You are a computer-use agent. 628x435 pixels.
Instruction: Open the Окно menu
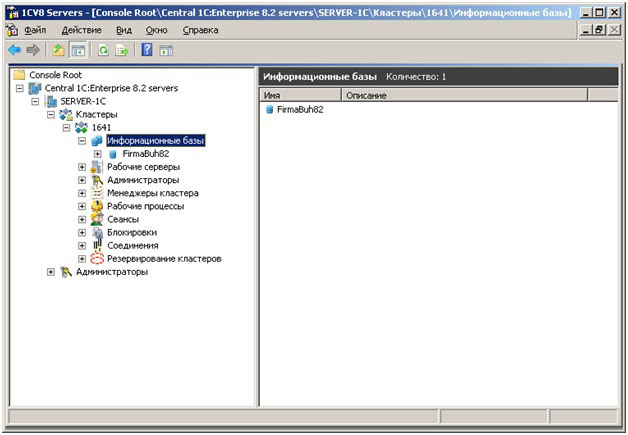pyautogui.click(x=157, y=30)
